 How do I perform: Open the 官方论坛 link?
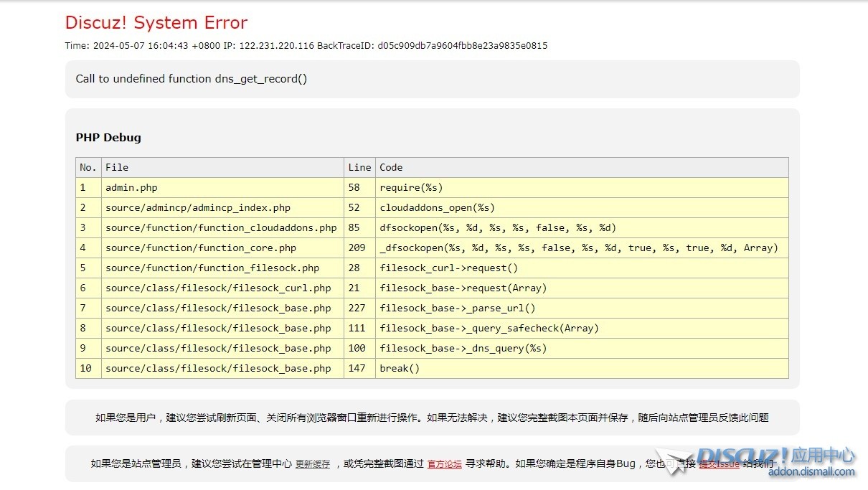[x=445, y=464]
